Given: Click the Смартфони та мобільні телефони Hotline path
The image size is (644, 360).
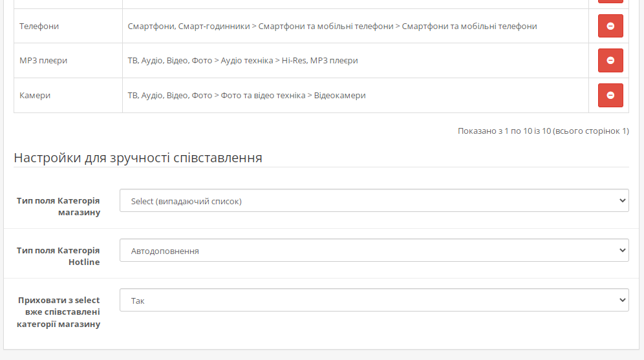Looking at the screenshot, I should tap(332, 26).
